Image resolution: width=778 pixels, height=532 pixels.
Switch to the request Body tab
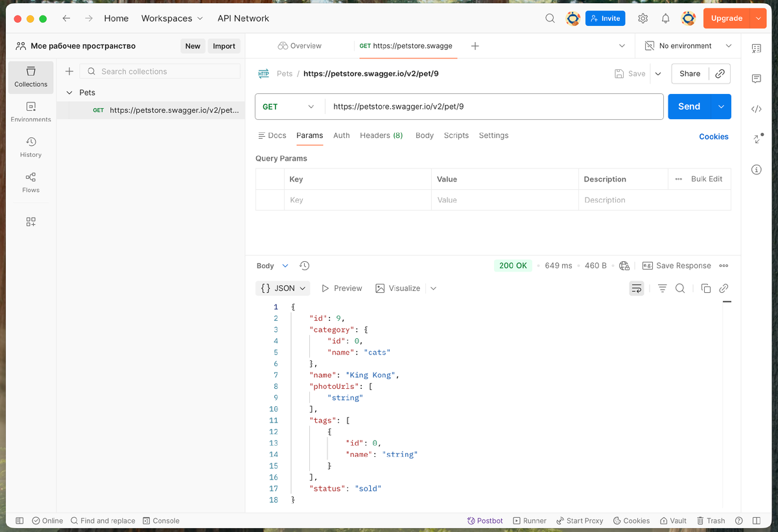tap(425, 135)
